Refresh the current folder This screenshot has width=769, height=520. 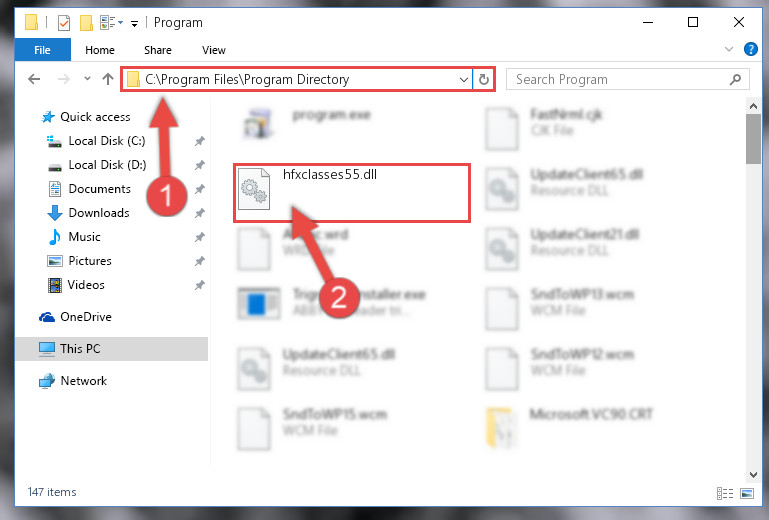point(484,79)
